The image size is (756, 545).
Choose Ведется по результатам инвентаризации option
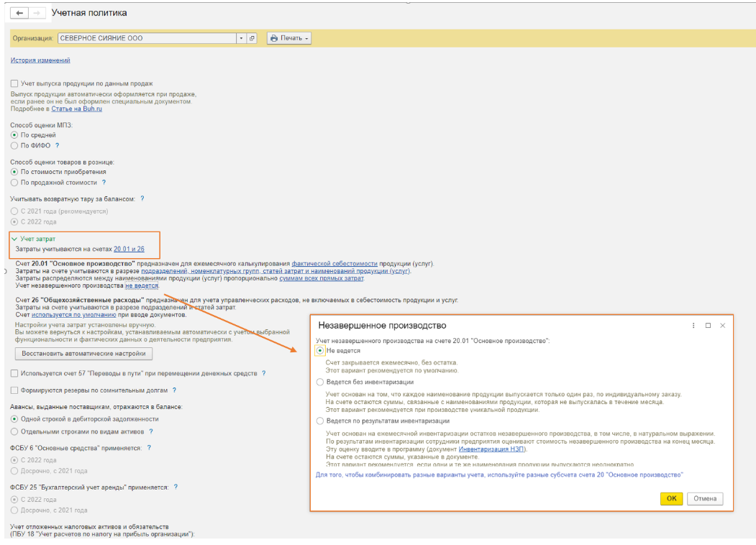(321, 421)
